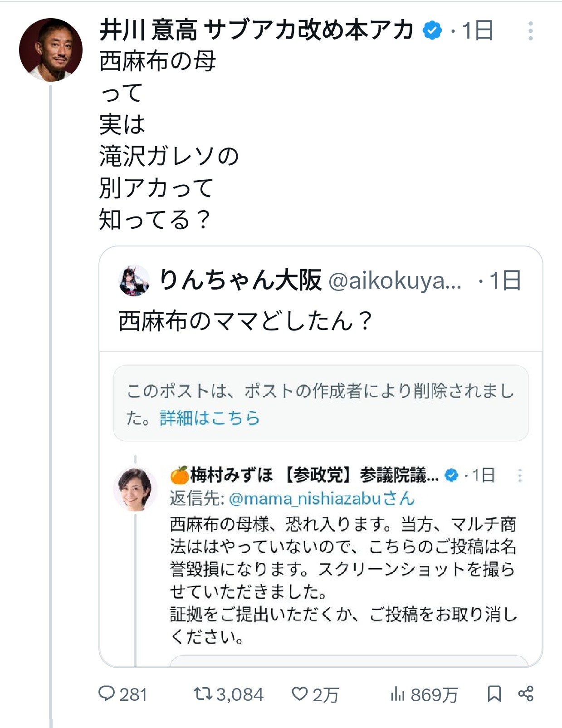This screenshot has width=562, height=728.
Task: Click the reply comment icon
Action: click(107, 694)
